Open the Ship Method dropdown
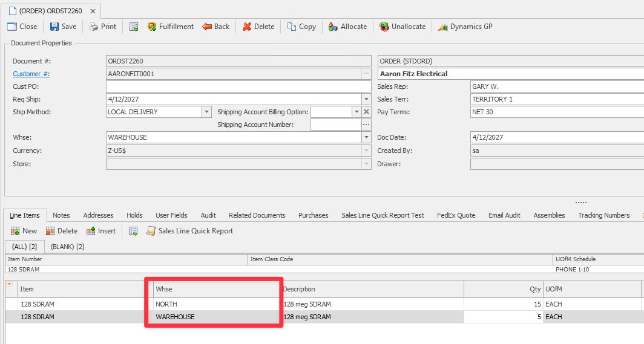 tap(206, 112)
